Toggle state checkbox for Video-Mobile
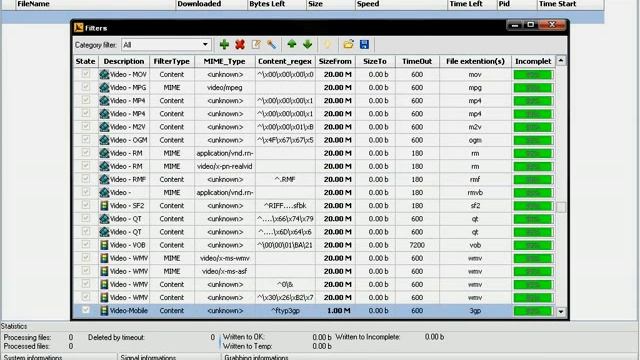Screen dimensions: 640x360 (x=86, y=310)
